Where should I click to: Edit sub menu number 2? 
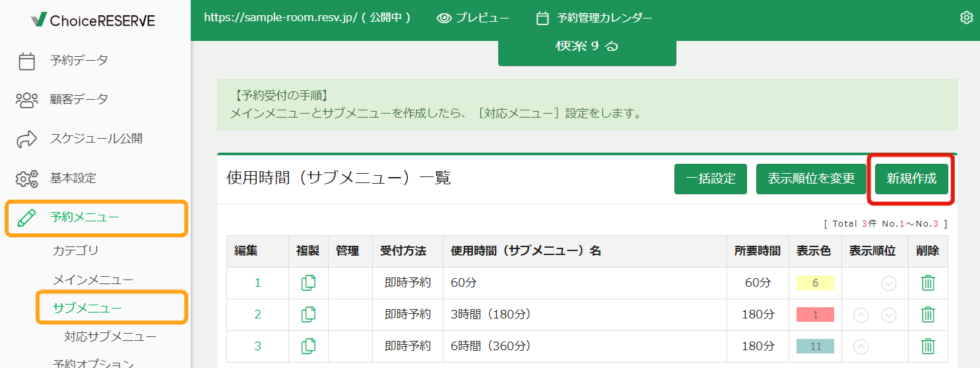click(x=258, y=314)
